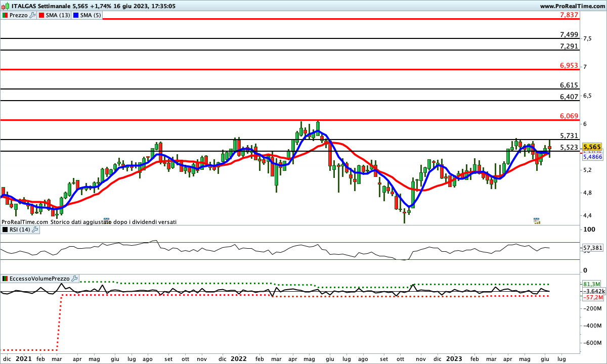This screenshot has height=364, width=607.
Task: Select the SMA (5) indicator label
Action: click(x=91, y=15)
